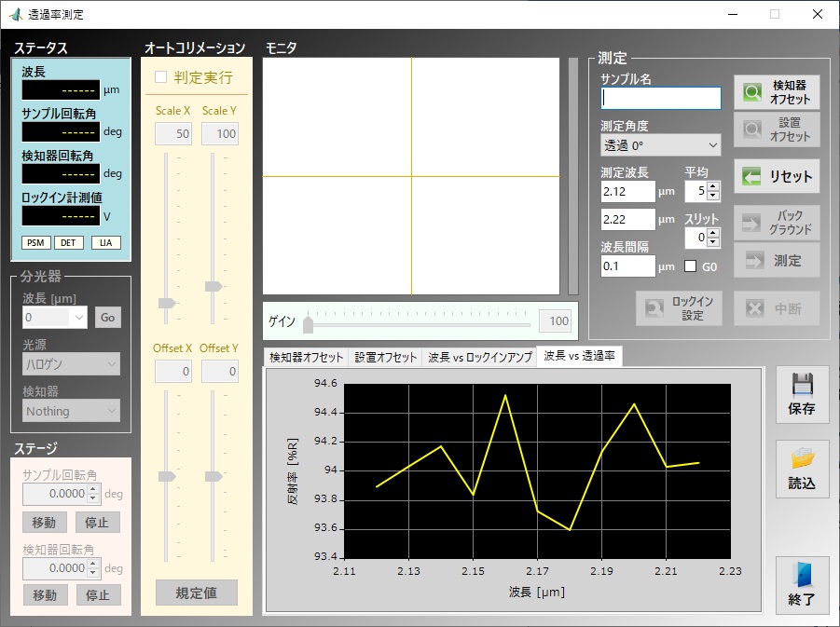Click the ゲイン value field 100
The width and height of the screenshot is (840, 627).
[x=556, y=320]
